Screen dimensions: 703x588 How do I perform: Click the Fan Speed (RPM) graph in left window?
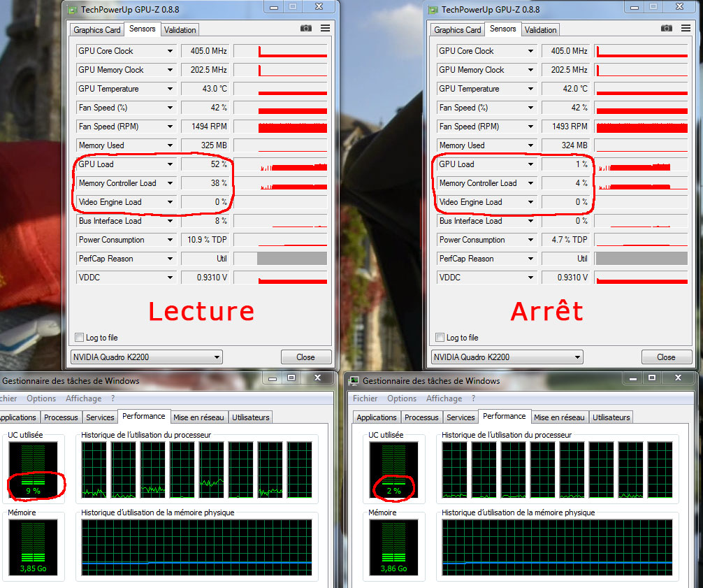coord(292,127)
